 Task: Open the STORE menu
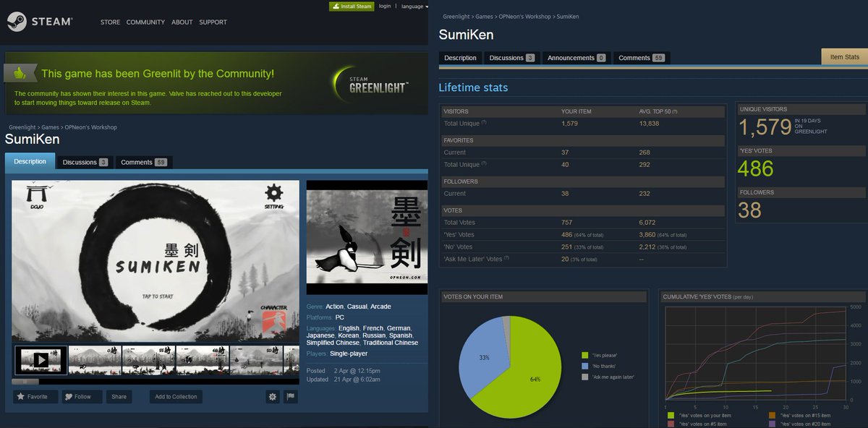click(x=110, y=22)
